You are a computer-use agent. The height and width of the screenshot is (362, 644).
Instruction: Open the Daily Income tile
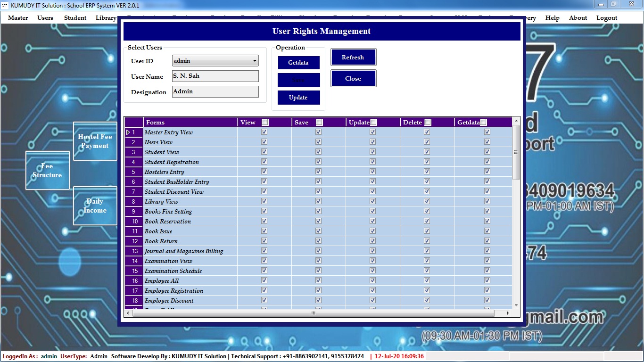95,206
